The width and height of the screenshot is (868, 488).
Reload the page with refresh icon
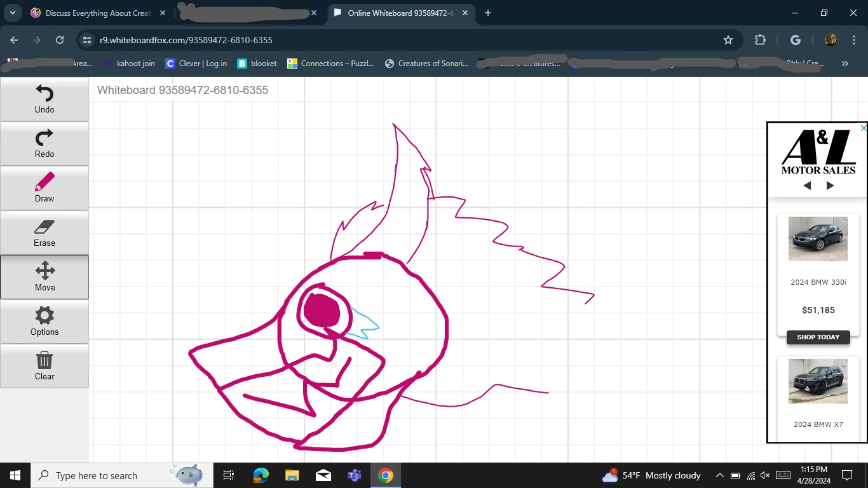pyautogui.click(x=59, y=39)
